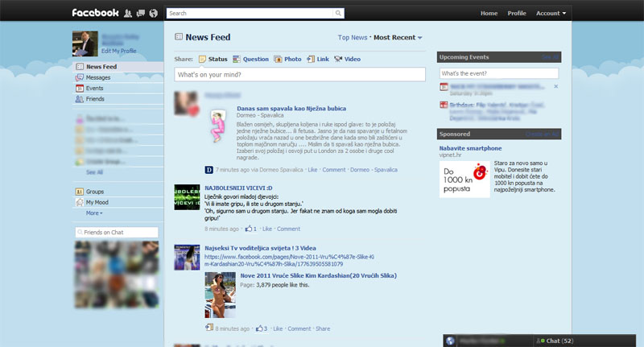This screenshot has height=347, width=644.
Task: Click the Photo share icon
Action: coord(278,59)
